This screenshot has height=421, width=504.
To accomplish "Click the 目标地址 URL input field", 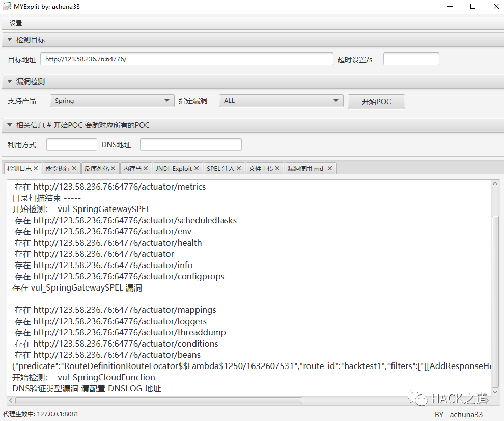I will (186, 59).
